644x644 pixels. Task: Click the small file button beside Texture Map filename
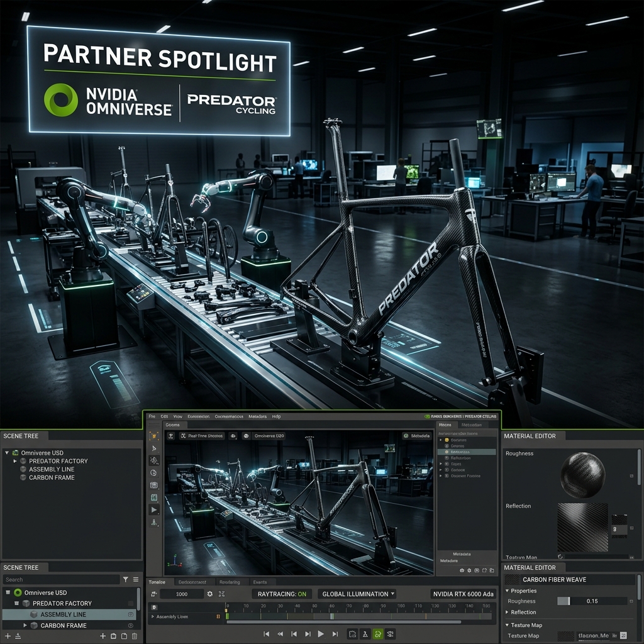point(615,636)
